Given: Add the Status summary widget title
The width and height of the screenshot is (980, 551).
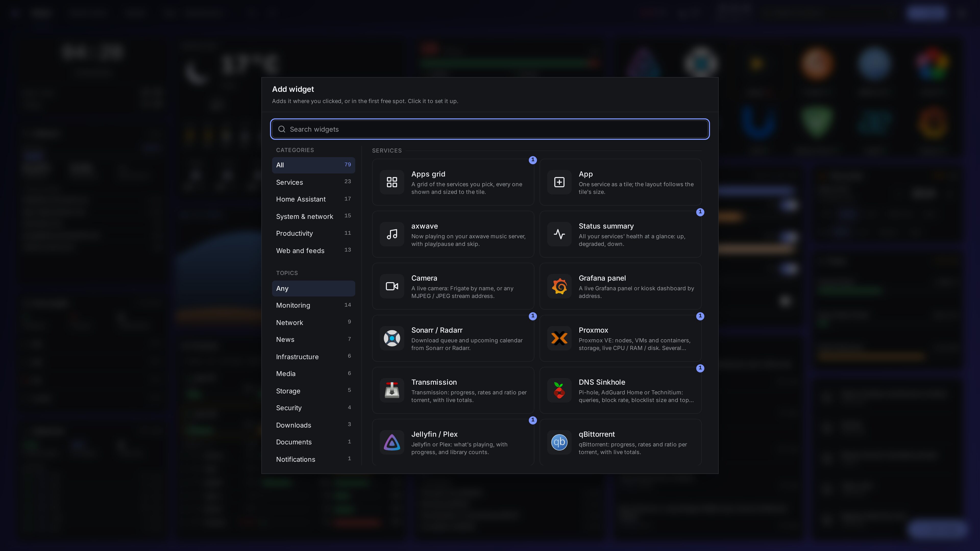Looking at the screenshot, I should [606, 226].
